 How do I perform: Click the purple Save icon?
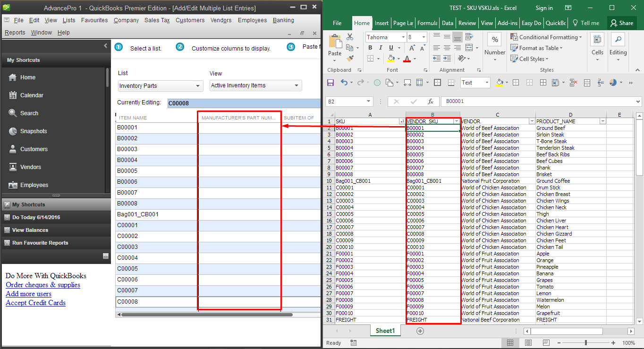point(330,83)
